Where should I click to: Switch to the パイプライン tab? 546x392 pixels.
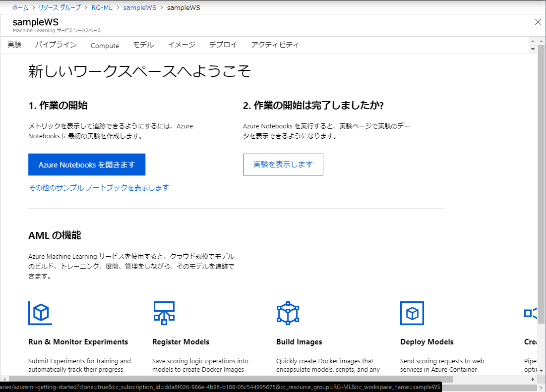56,45
